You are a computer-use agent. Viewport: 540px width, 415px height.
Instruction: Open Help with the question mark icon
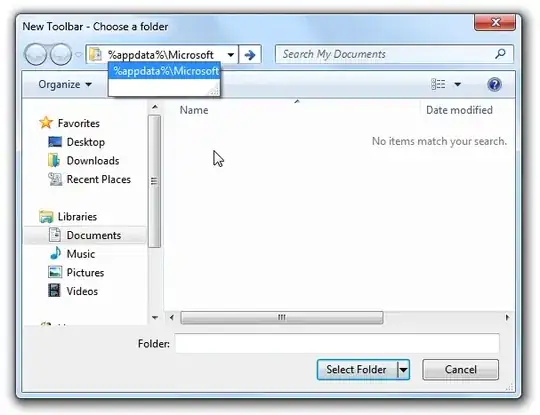(494, 84)
